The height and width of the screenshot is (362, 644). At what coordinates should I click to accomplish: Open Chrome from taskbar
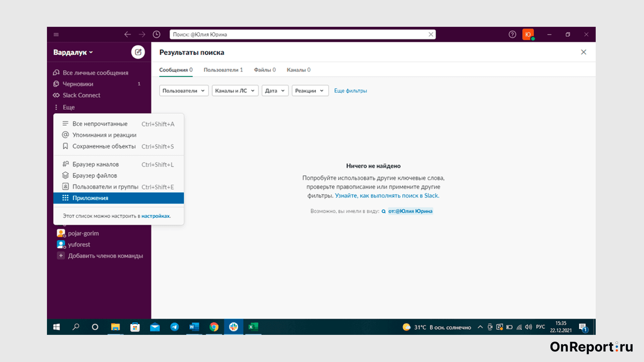(214, 327)
